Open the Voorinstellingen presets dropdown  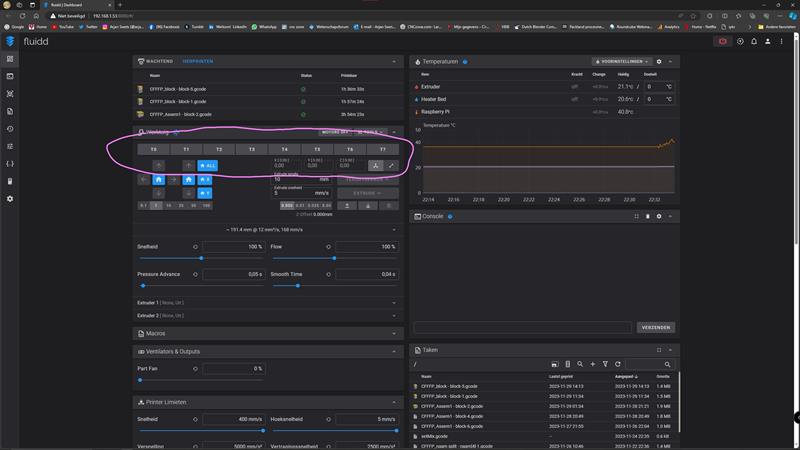(623, 62)
